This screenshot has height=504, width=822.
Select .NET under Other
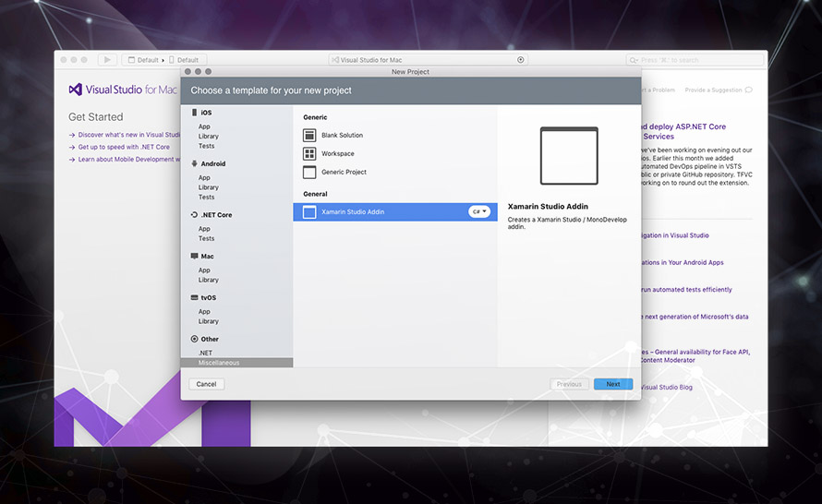tap(205, 354)
